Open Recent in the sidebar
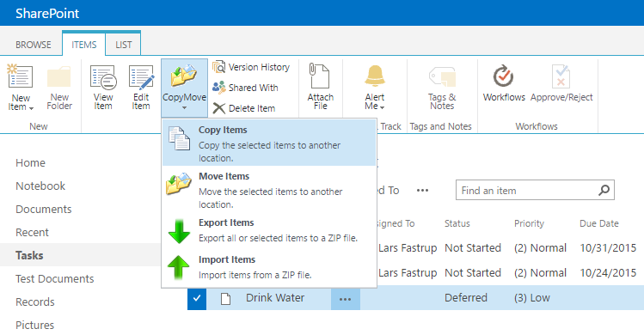 32,233
